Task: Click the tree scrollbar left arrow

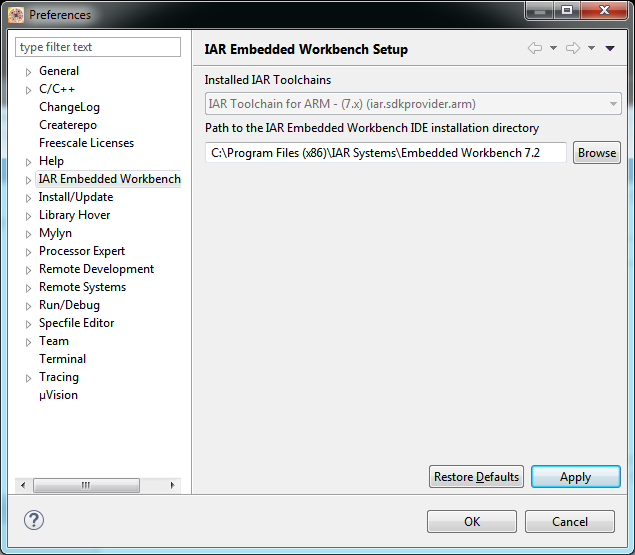Action: pos(23,485)
